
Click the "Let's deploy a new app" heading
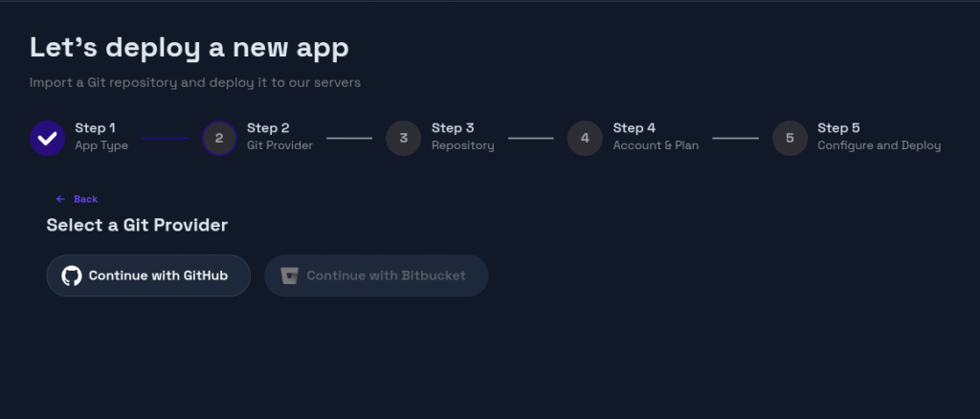coord(189,47)
